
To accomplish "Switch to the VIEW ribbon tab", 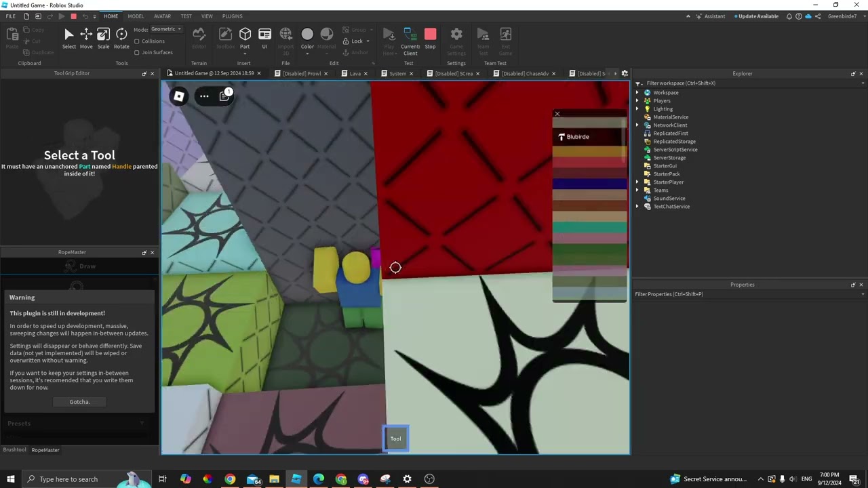I will tap(207, 16).
